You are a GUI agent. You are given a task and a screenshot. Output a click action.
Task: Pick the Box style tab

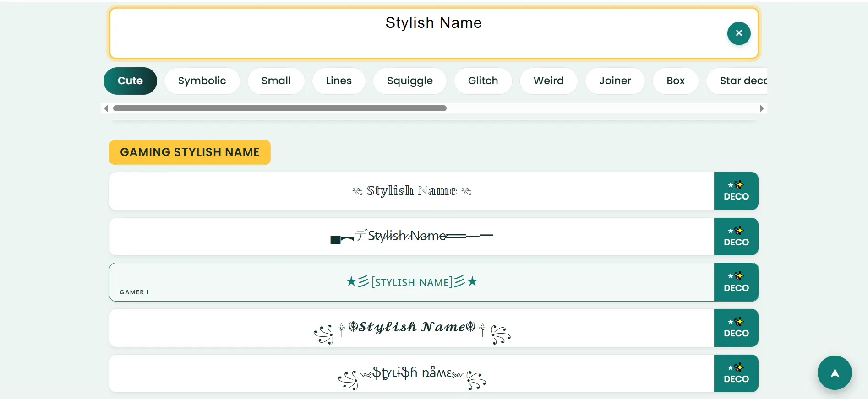(x=676, y=81)
